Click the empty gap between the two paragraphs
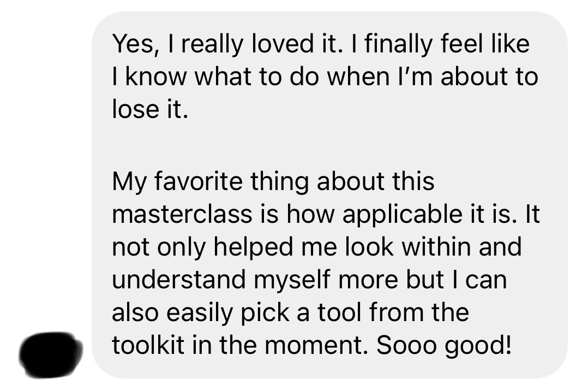This screenshot has width=588, height=385. [327, 145]
